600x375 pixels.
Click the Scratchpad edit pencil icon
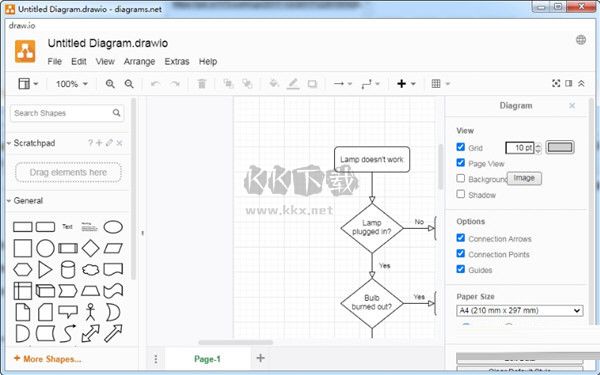click(x=109, y=143)
